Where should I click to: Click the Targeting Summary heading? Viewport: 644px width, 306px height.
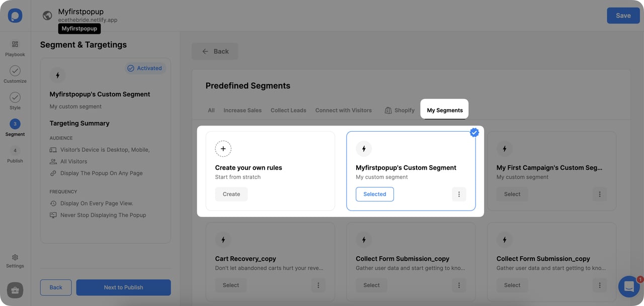point(79,123)
